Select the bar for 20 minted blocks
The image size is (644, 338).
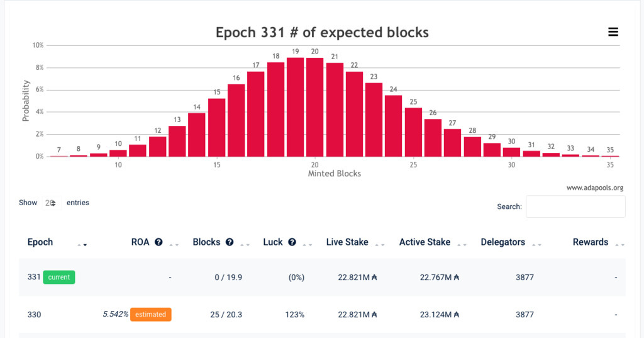tap(314, 107)
